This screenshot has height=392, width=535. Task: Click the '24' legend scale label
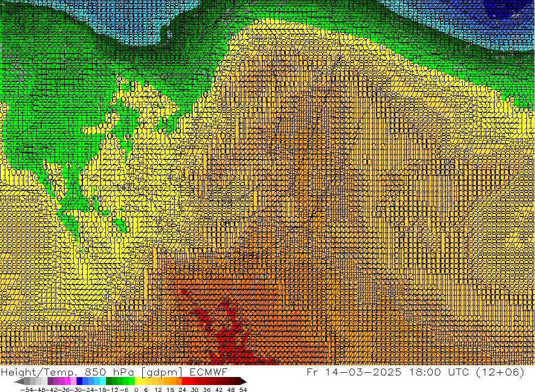182,390
